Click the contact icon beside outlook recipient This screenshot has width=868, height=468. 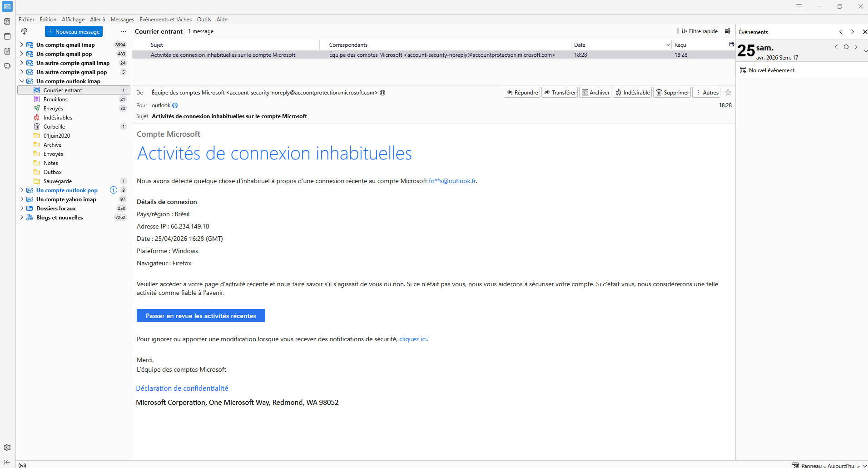coord(175,105)
